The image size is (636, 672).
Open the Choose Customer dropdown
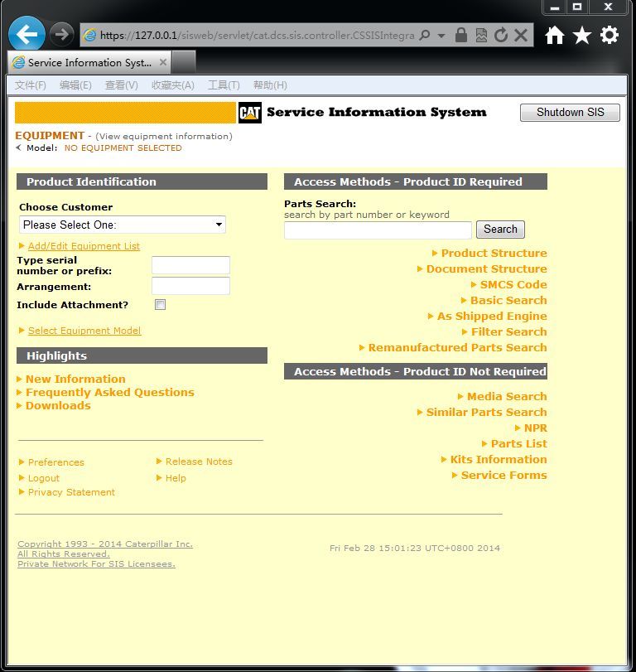[123, 225]
